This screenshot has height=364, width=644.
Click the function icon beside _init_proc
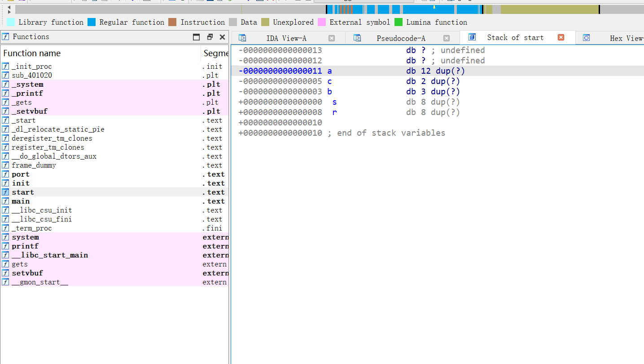pyautogui.click(x=5, y=67)
